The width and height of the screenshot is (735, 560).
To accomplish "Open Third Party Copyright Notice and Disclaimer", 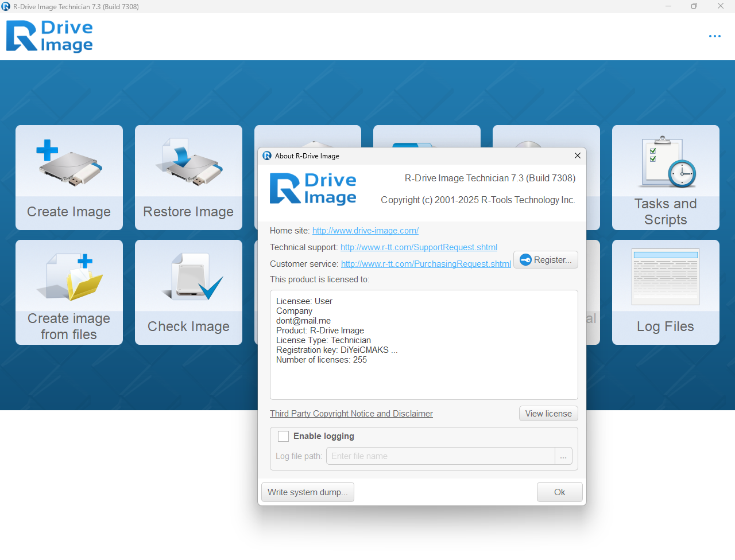I will click(x=351, y=414).
